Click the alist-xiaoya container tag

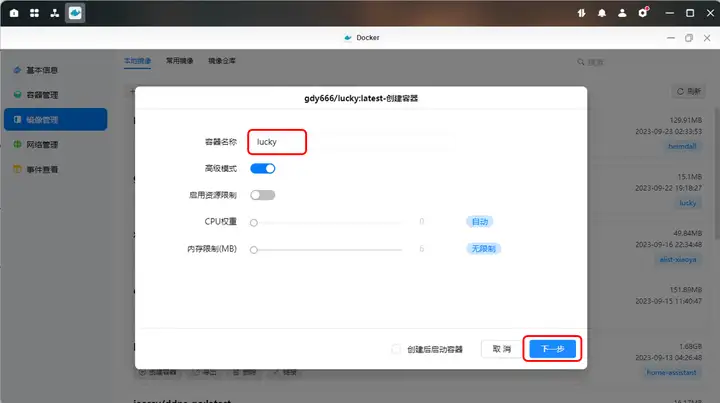(678, 259)
